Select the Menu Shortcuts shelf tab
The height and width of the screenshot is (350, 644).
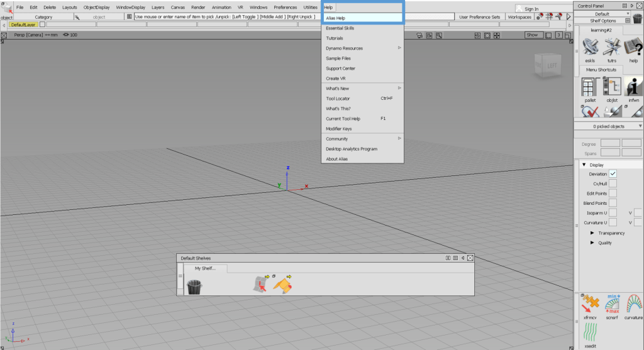click(x=601, y=69)
